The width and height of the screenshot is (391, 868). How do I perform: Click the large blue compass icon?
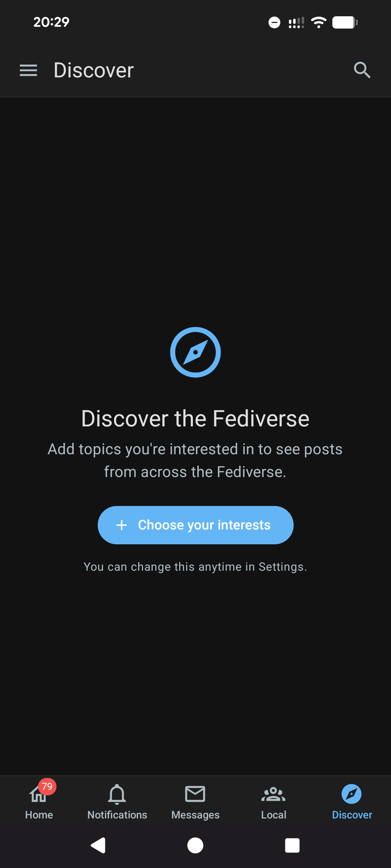(x=195, y=352)
